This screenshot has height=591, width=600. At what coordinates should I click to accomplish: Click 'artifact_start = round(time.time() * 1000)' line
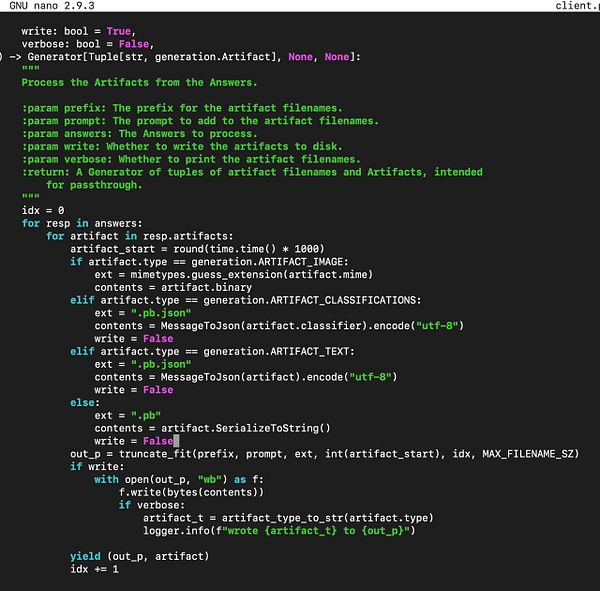197,249
